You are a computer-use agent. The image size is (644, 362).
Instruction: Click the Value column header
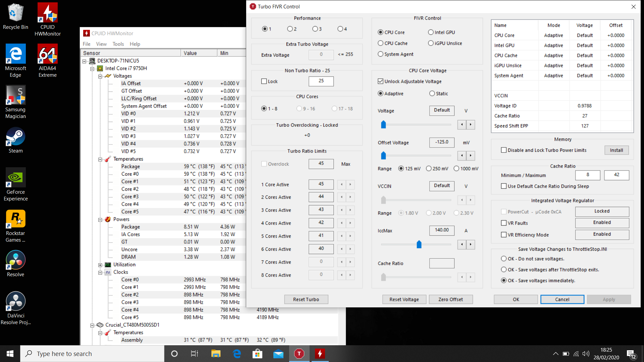pyautogui.click(x=199, y=53)
